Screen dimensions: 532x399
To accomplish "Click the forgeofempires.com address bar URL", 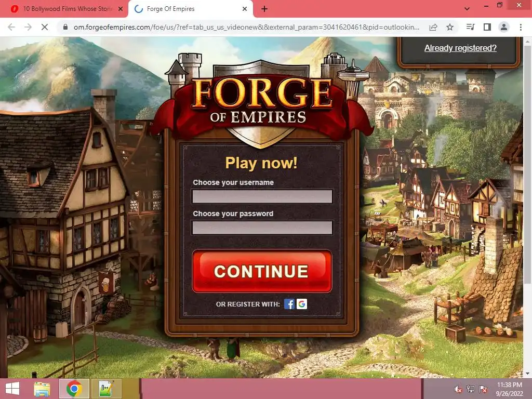I will (246, 27).
